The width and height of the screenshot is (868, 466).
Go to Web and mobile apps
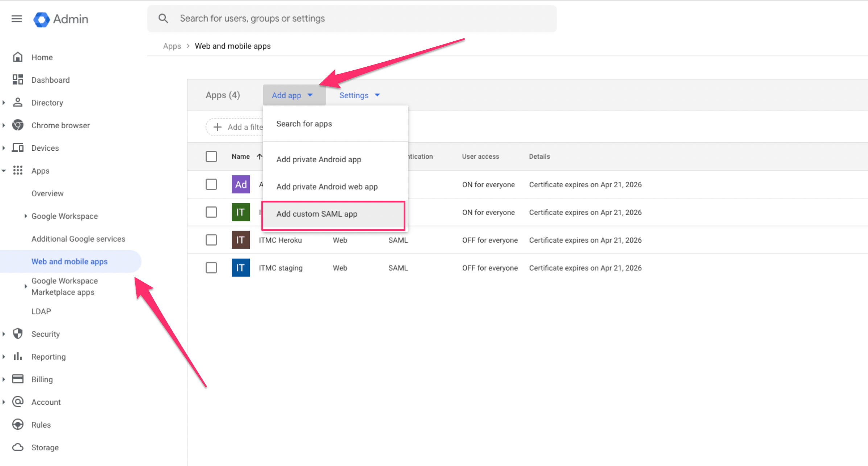pyautogui.click(x=70, y=261)
